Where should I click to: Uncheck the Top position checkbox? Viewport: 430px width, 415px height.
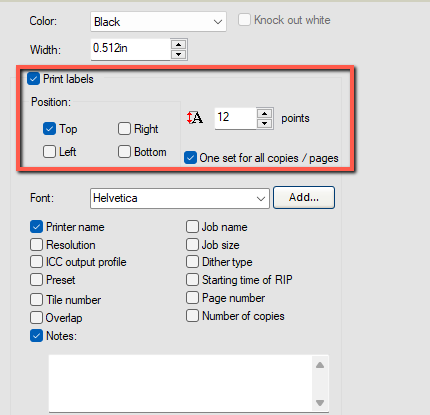[x=49, y=129]
